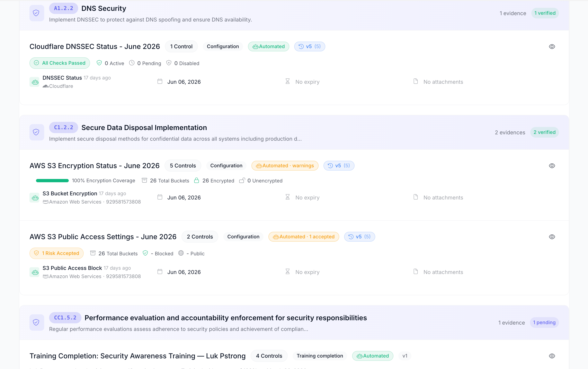Click the v1 version badge on Training Completion
Image resolution: width=588 pixels, height=369 pixels.
tap(405, 356)
